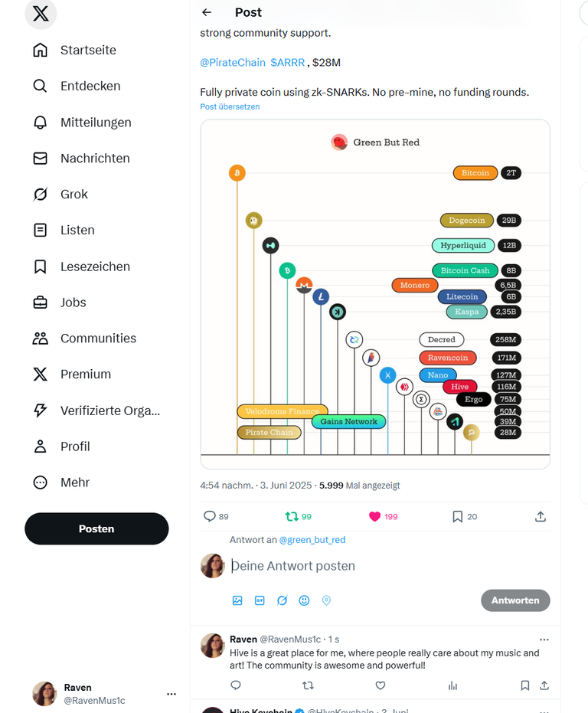The width and height of the screenshot is (588, 713).
Task: Open Mitteilungen in the sidebar
Action: [82, 123]
